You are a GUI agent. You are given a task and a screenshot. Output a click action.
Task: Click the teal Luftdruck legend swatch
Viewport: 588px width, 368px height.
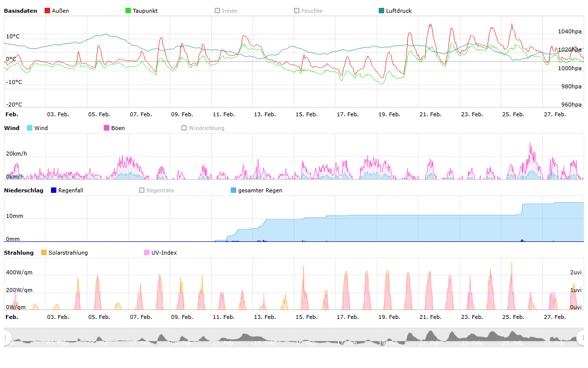pos(382,11)
